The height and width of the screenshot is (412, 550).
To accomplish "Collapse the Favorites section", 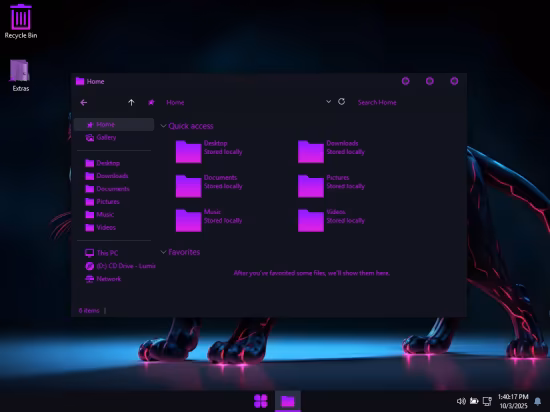I will click(163, 252).
